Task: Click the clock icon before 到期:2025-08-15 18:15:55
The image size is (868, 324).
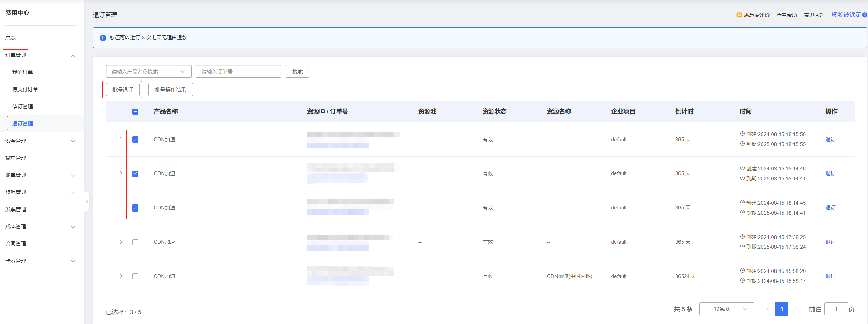Action: click(742, 144)
